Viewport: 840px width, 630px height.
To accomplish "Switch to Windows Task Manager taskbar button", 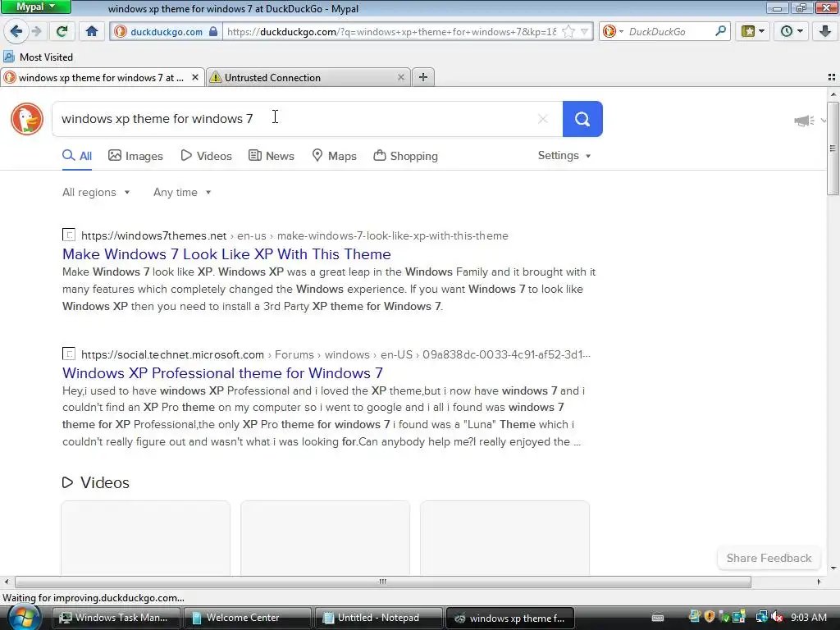I will point(116,618).
